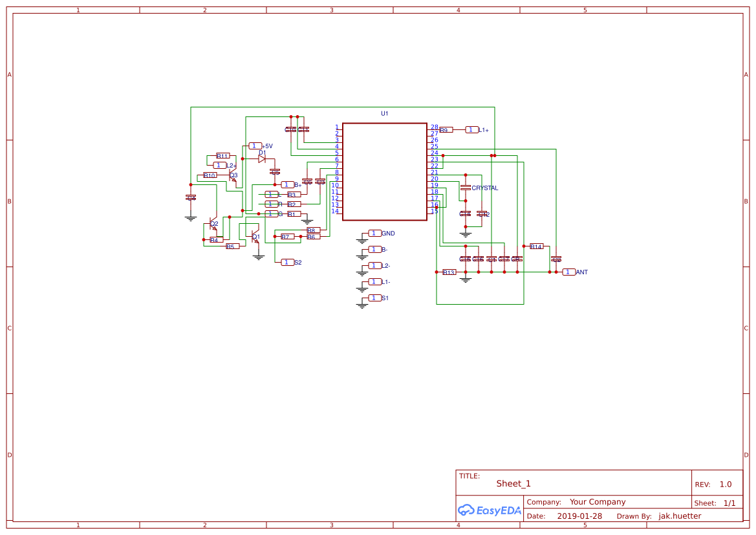This screenshot has height=535, width=756.
Task: Select transistor Q1
Action: [x=255, y=236]
